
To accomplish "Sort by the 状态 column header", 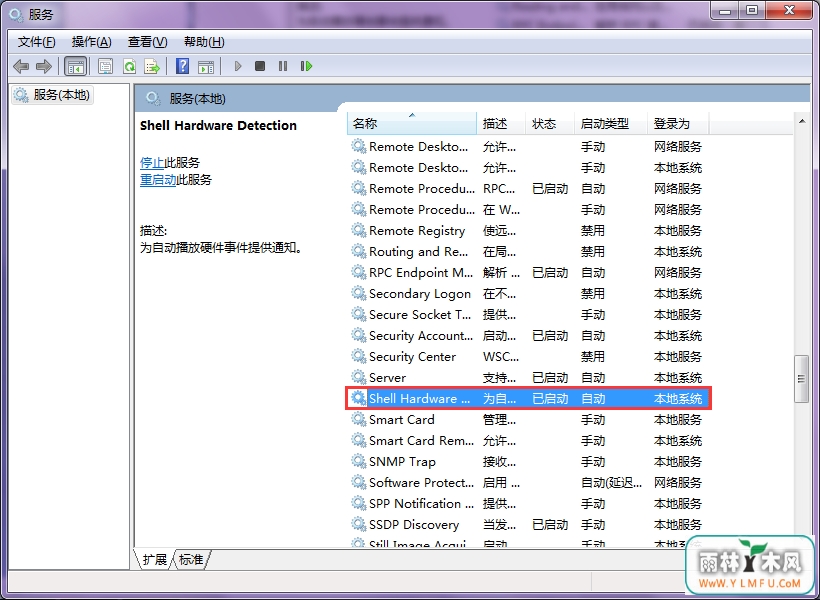I will pos(550,123).
